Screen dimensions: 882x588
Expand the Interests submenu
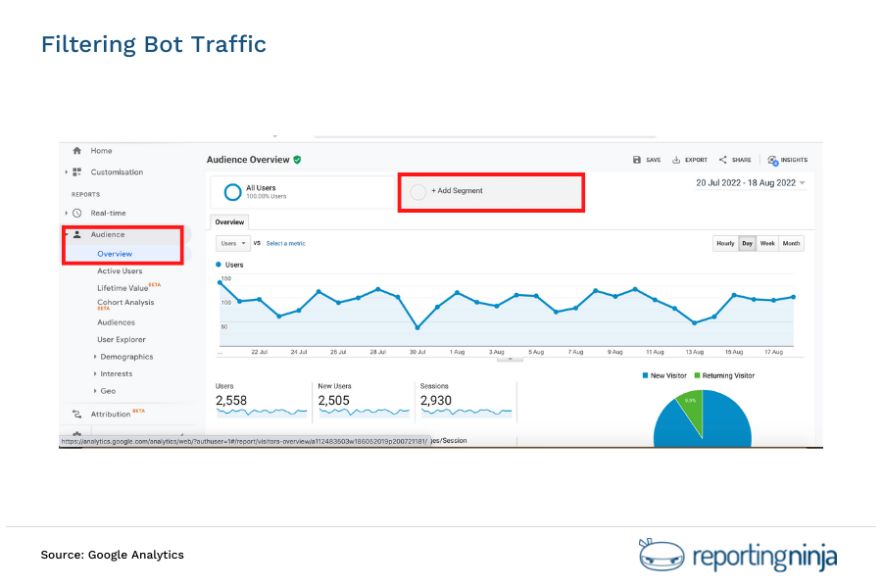[94, 373]
